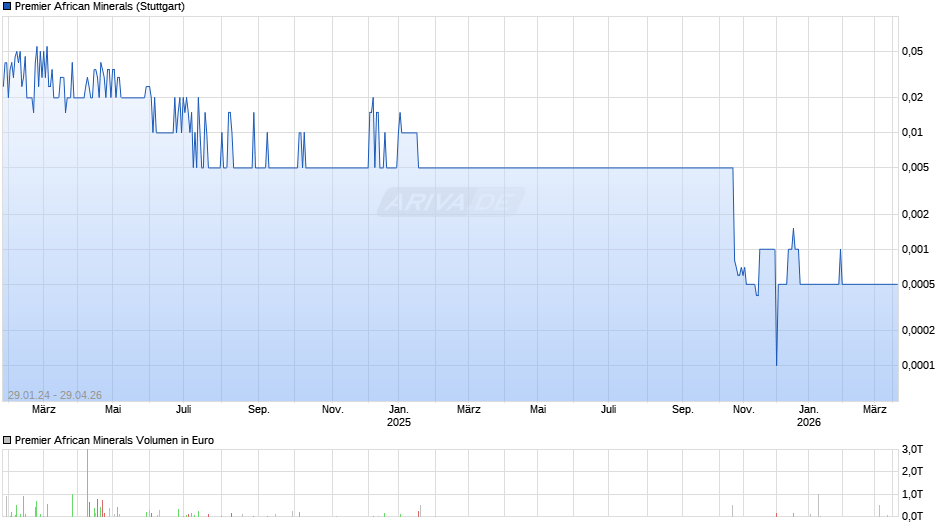940x526 pixels.
Task: Click the first 'Nov.' label before Jan. 2025
Action: (x=333, y=410)
